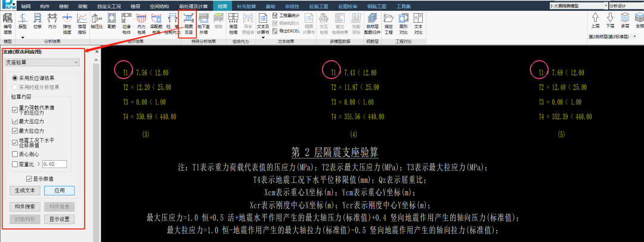Click 导出EXCEL export icon

point(286,31)
